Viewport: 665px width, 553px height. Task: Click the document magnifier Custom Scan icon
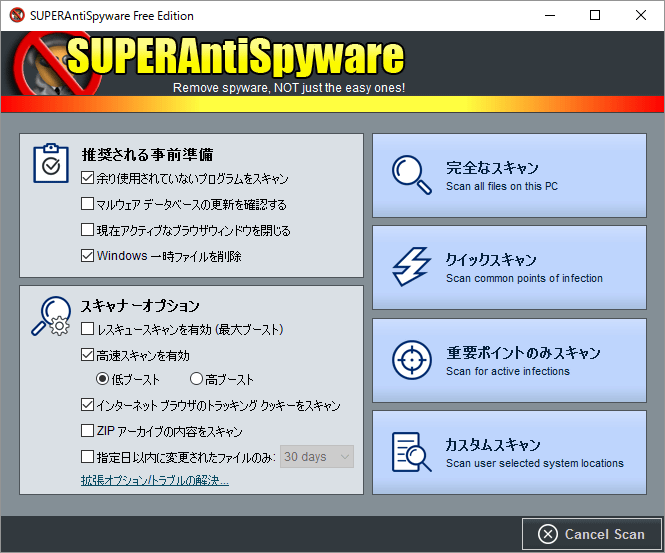411,452
